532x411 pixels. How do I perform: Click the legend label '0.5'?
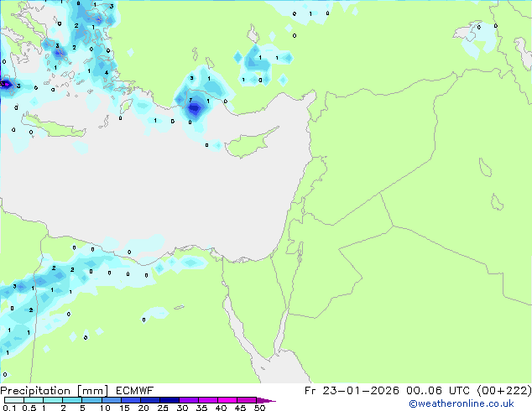[x=29, y=408]
